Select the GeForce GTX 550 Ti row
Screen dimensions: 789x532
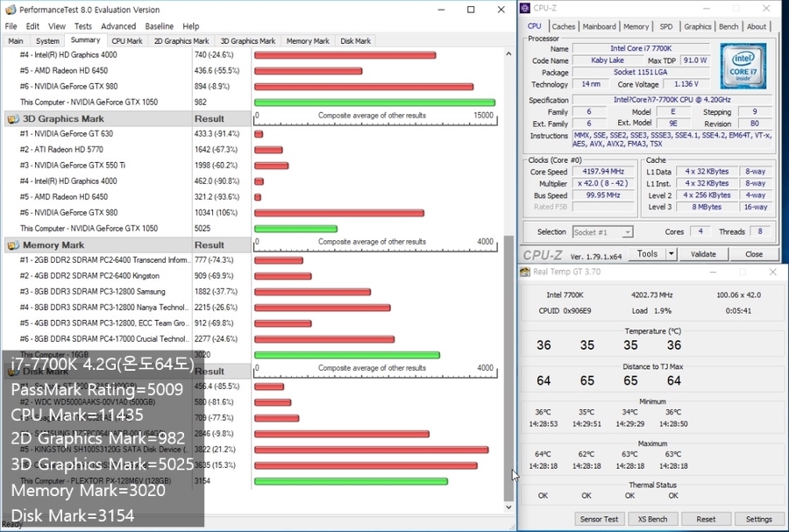(127, 166)
